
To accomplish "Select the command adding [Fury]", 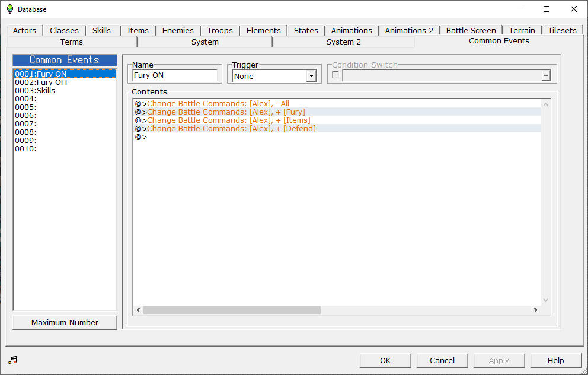I will click(x=337, y=112).
